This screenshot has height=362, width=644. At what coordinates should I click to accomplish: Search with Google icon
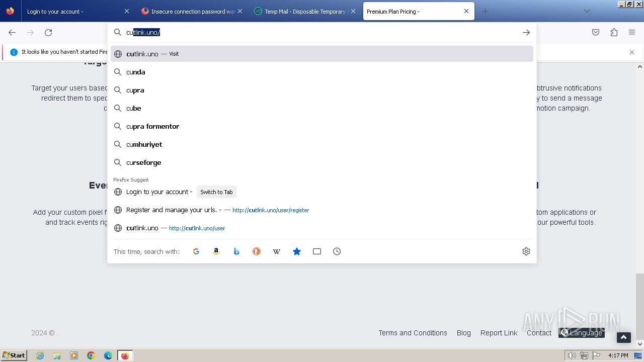(196, 251)
